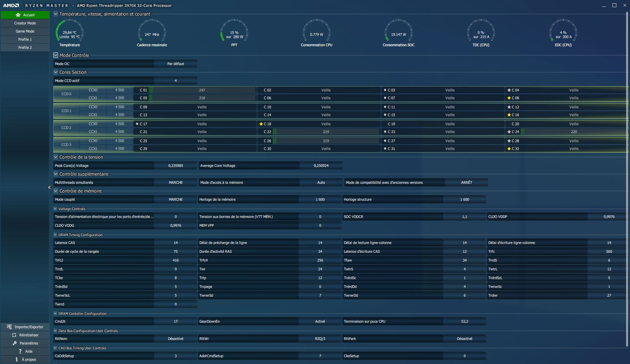The height and width of the screenshot is (364, 630).
Task: Collapse the sidebar with double-chevron icon
Action: (49, 187)
